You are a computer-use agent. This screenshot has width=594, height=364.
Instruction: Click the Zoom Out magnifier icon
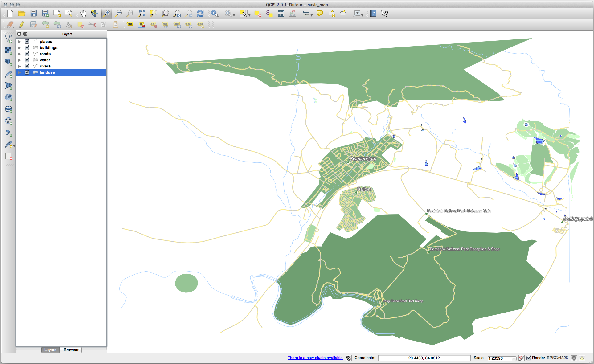point(118,13)
